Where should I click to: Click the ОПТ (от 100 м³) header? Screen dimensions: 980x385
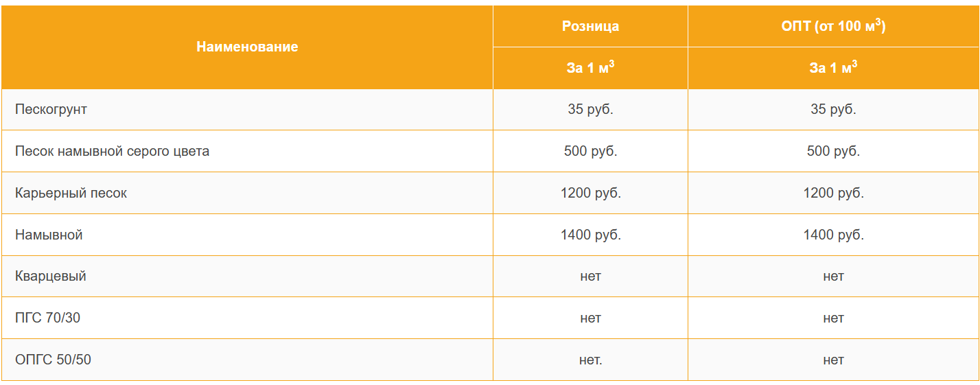833,26
